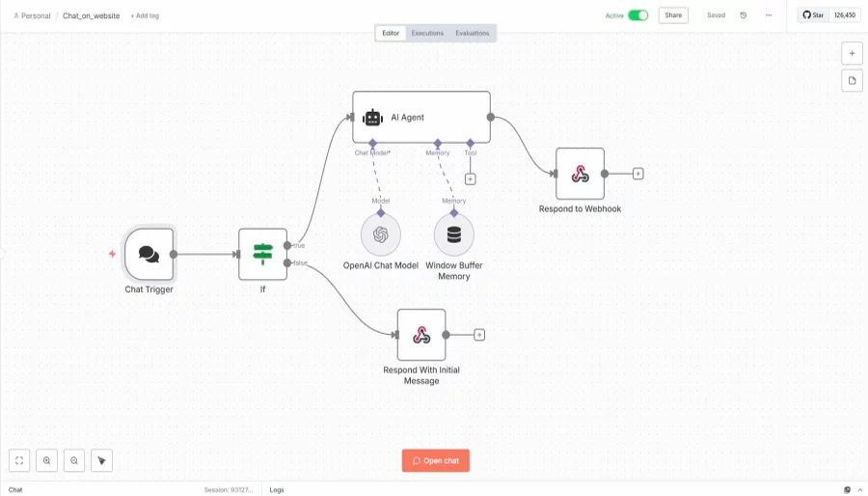Select the Chat Trigger node icon
This screenshot has height=496, width=868.
point(149,254)
